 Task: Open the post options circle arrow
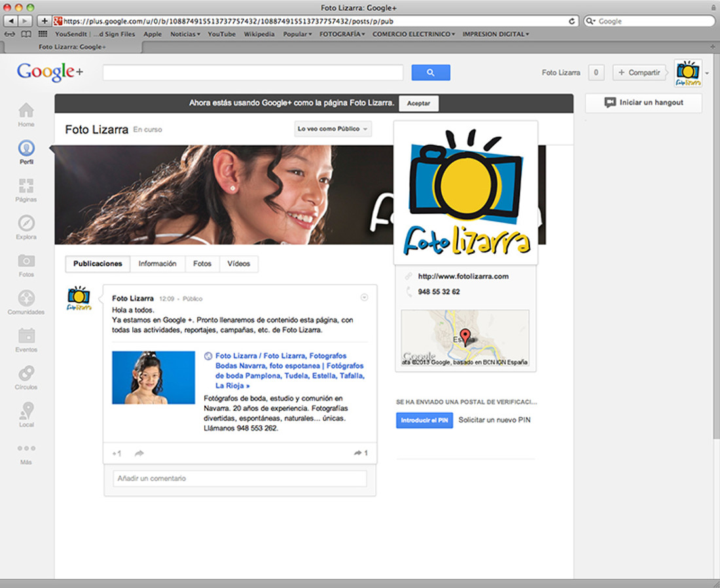tap(364, 298)
